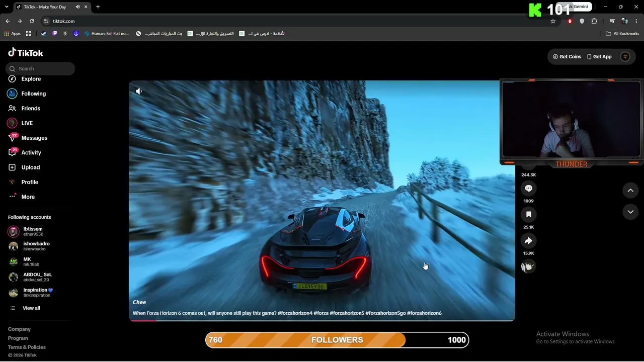644x362 pixels.
Task: Mute the TikTok tab audio indicator
Action: (77, 7)
